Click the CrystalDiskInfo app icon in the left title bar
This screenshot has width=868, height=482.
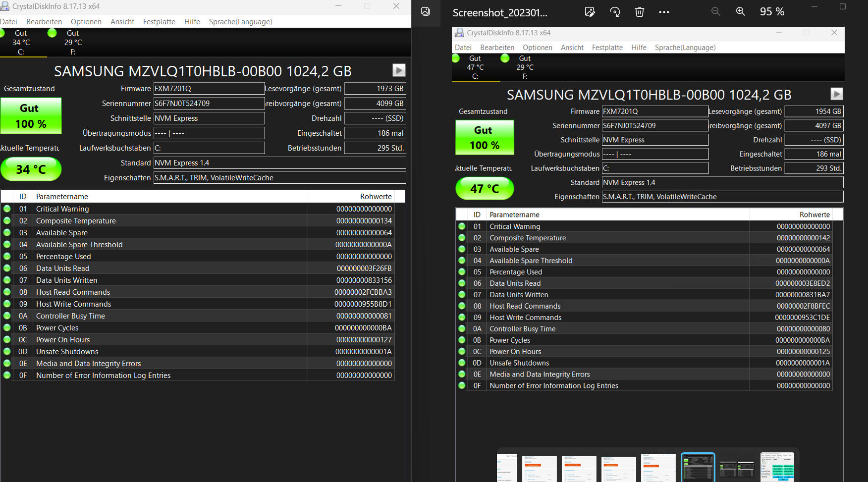[x=5, y=6]
